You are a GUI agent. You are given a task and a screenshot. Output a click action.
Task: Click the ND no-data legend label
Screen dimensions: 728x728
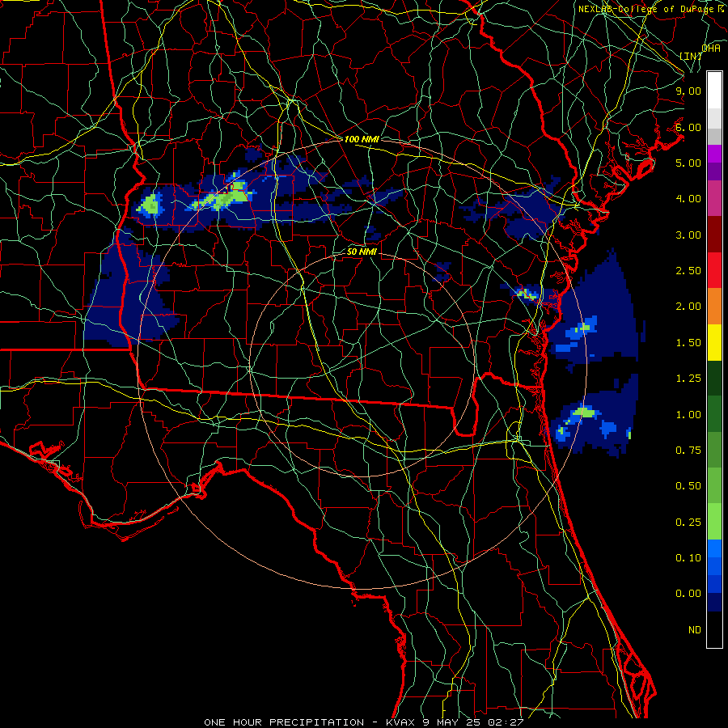(x=695, y=630)
